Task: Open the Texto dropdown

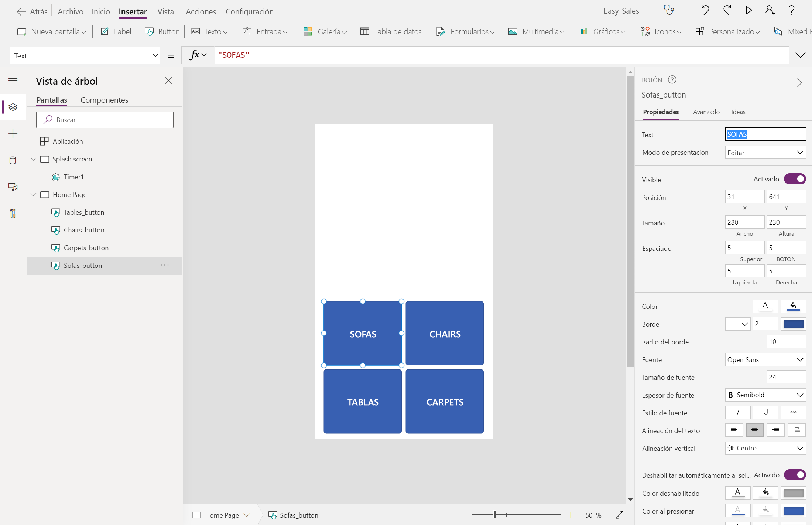Action: click(x=209, y=31)
